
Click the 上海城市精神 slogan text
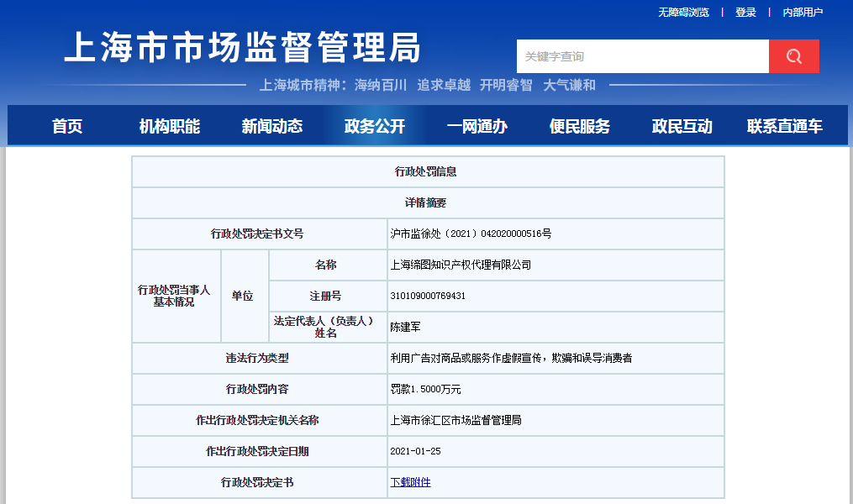tap(427, 85)
